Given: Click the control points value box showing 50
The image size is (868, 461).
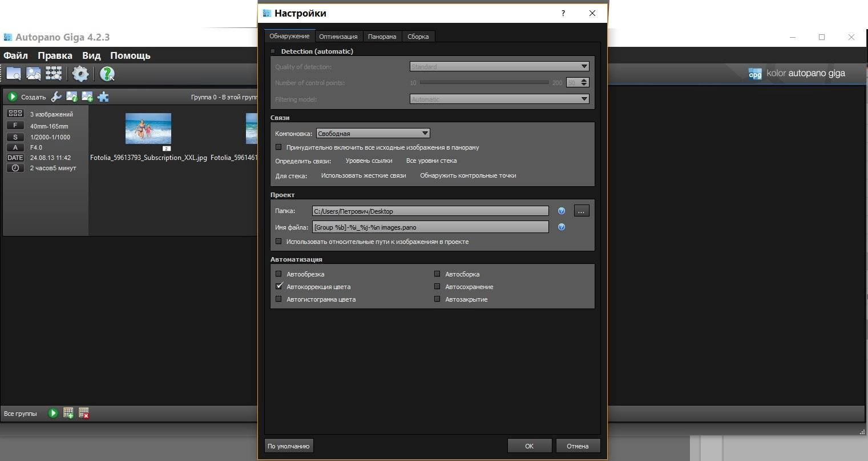Looking at the screenshot, I should tap(572, 83).
